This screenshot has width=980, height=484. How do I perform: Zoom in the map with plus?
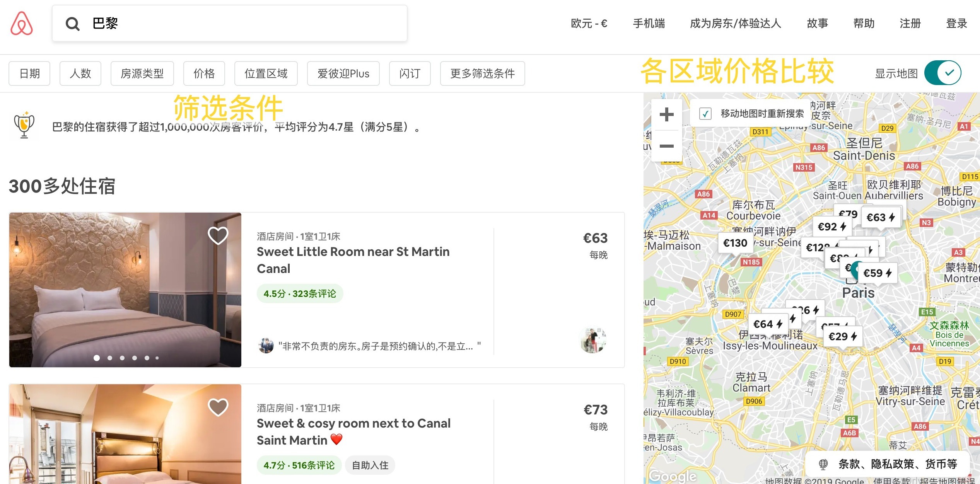tap(666, 114)
